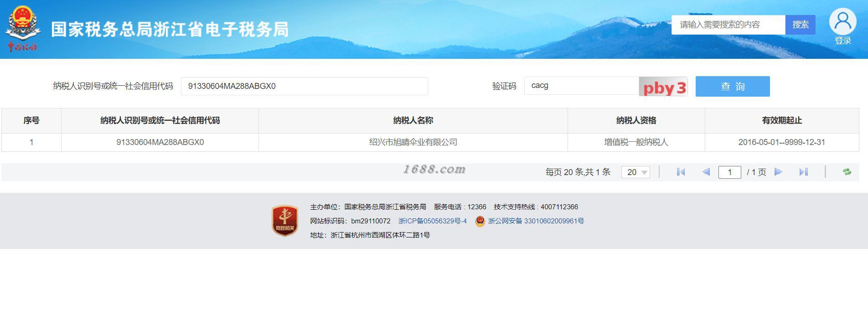Go to next page arrow icon
Screen dimensions: 868x336
(x=779, y=172)
